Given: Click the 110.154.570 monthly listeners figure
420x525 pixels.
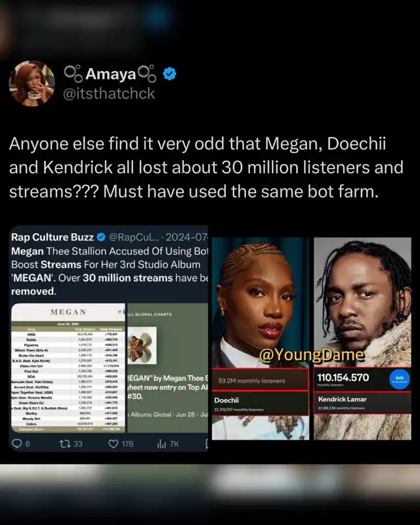Looking at the screenshot, I should tap(343, 379).
